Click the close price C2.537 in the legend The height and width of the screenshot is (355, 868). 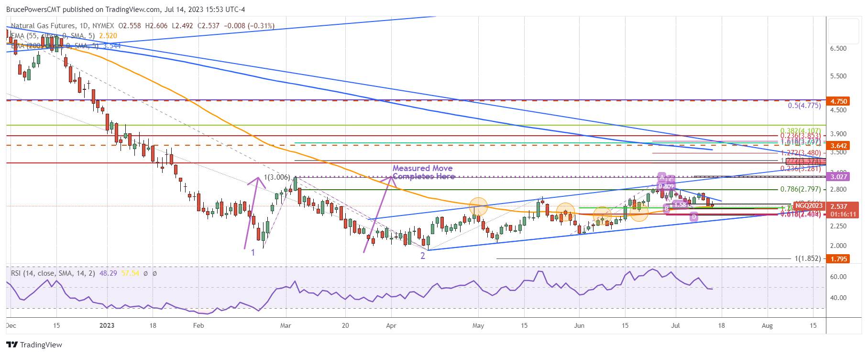pos(209,26)
